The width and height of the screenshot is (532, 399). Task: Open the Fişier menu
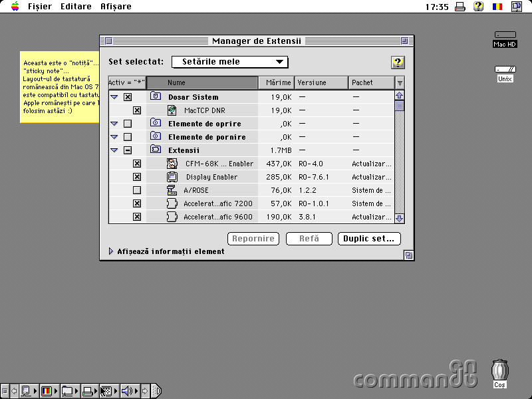pyautogui.click(x=39, y=7)
